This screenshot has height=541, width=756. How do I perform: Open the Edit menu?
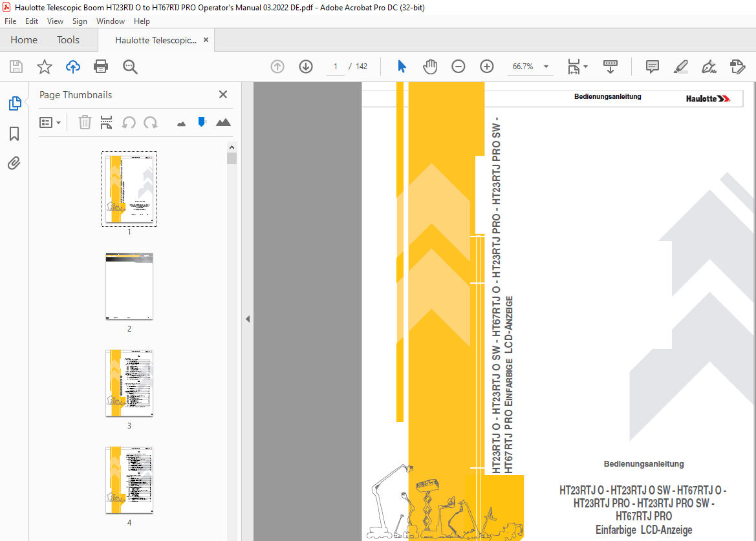(31, 21)
